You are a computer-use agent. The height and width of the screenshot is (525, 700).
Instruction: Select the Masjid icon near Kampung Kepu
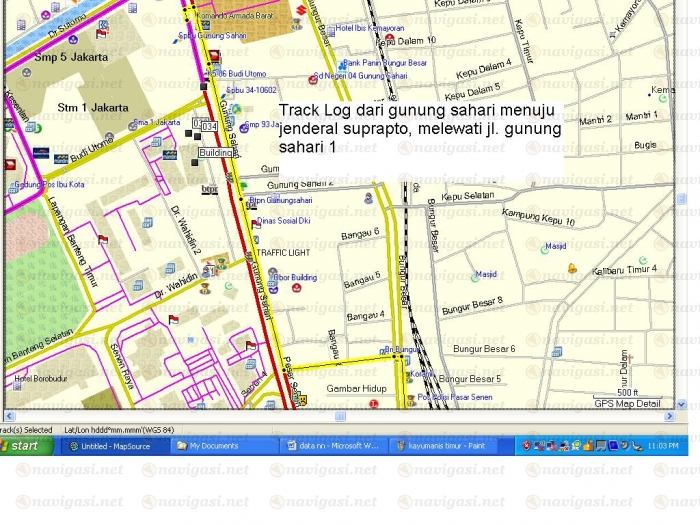[546, 246]
